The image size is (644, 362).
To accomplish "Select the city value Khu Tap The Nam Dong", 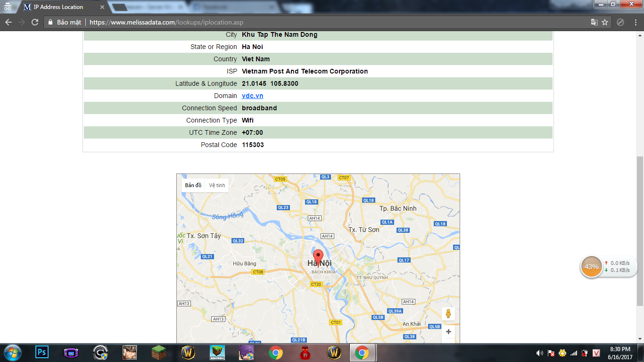I will (280, 34).
